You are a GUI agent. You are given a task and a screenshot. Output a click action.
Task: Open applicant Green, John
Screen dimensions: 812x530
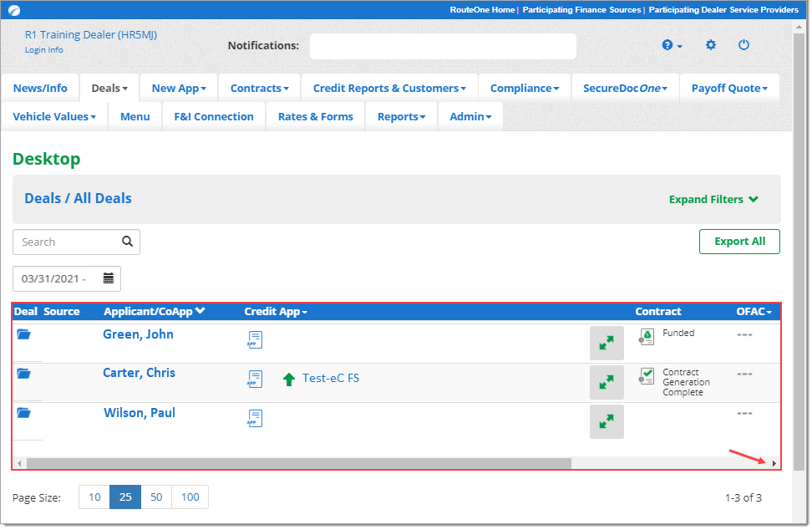pos(139,334)
